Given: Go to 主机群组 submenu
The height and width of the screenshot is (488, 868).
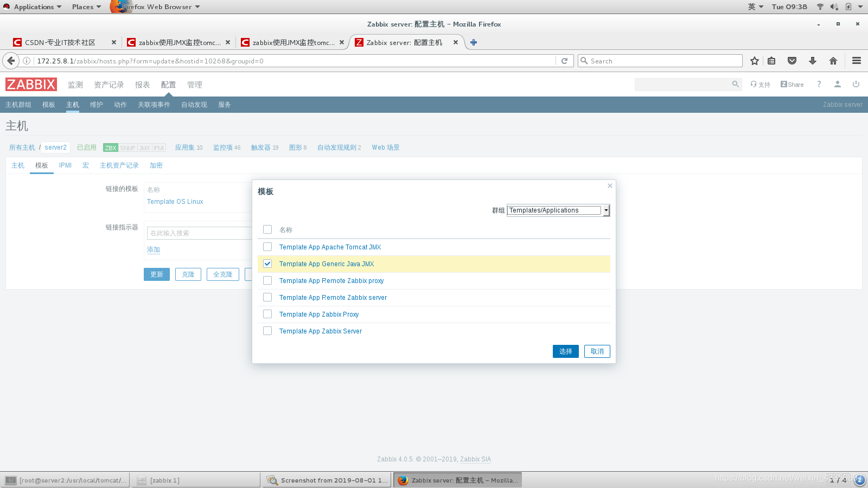Looking at the screenshot, I should 18,105.
